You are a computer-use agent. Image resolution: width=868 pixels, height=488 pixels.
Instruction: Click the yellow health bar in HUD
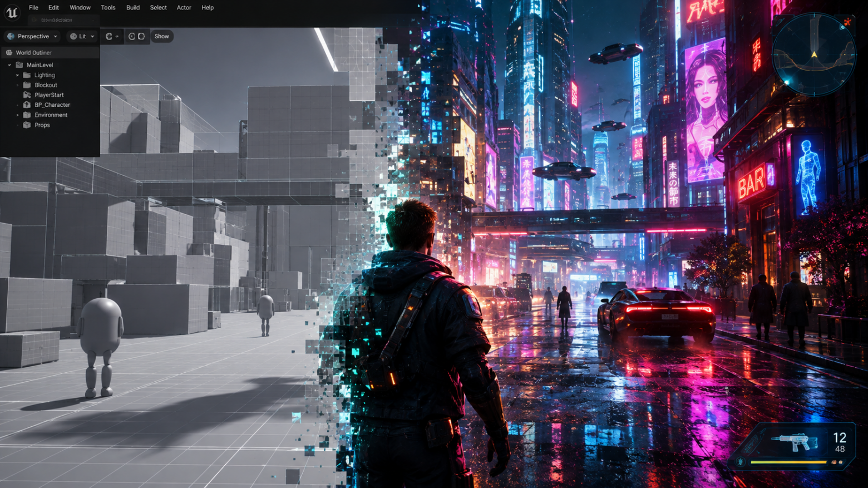coord(789,462)
